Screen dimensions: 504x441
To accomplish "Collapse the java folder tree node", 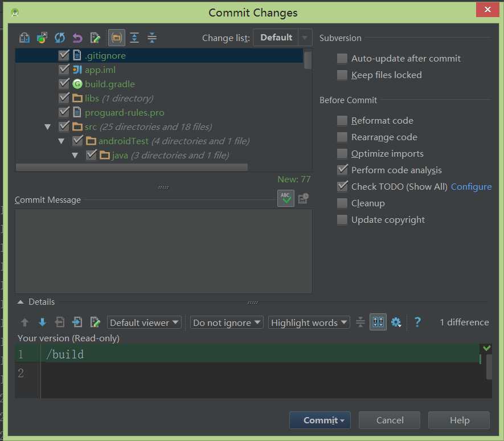I will 75,156.
